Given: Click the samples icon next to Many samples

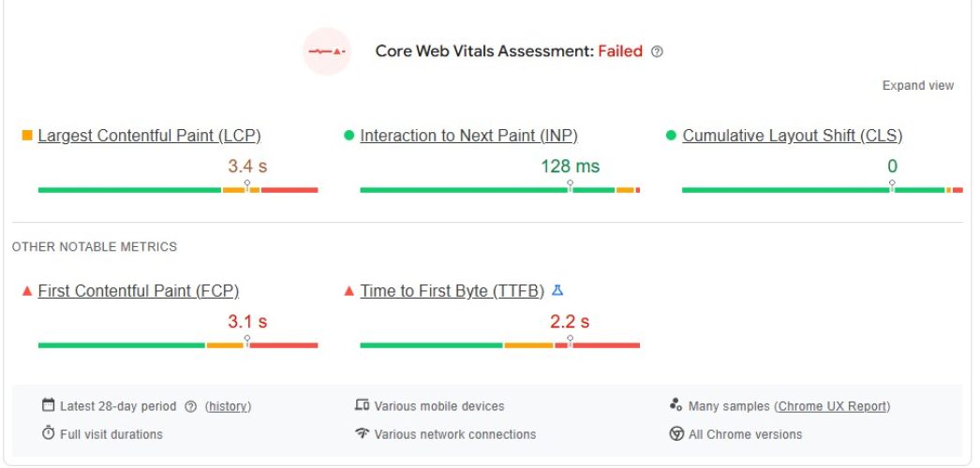Looking at the screenshot, I should point(676,405).
